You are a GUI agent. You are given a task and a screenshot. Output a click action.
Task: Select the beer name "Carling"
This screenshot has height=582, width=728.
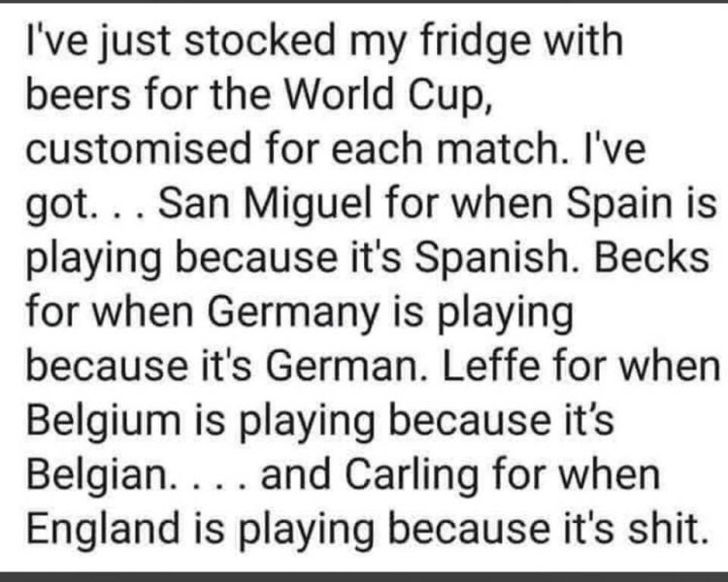pos(412,474)
